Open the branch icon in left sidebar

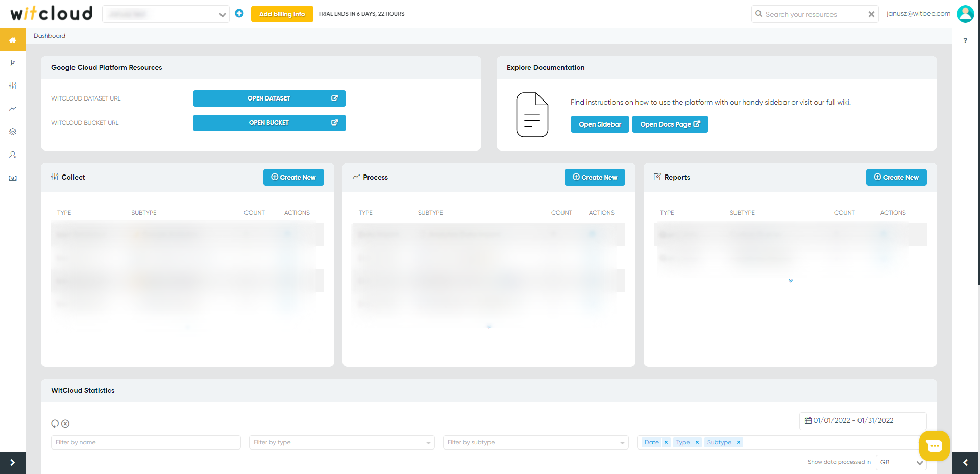[x=13, y=63]
